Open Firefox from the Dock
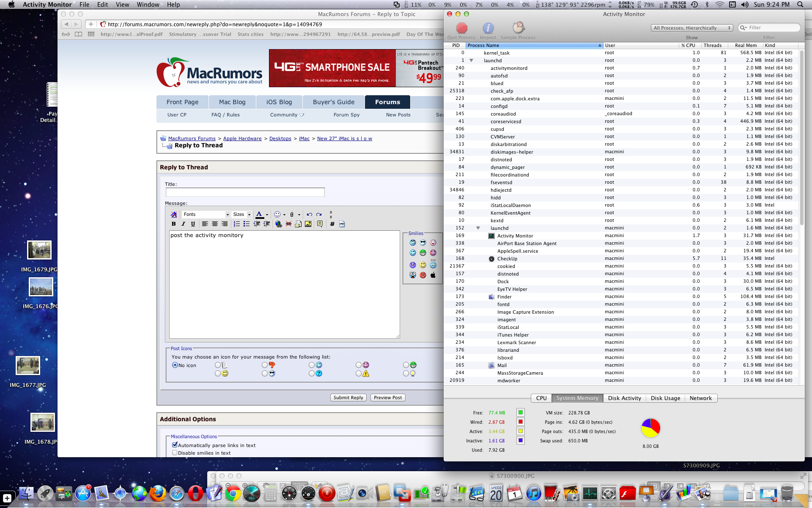 (x=158, y=493)
